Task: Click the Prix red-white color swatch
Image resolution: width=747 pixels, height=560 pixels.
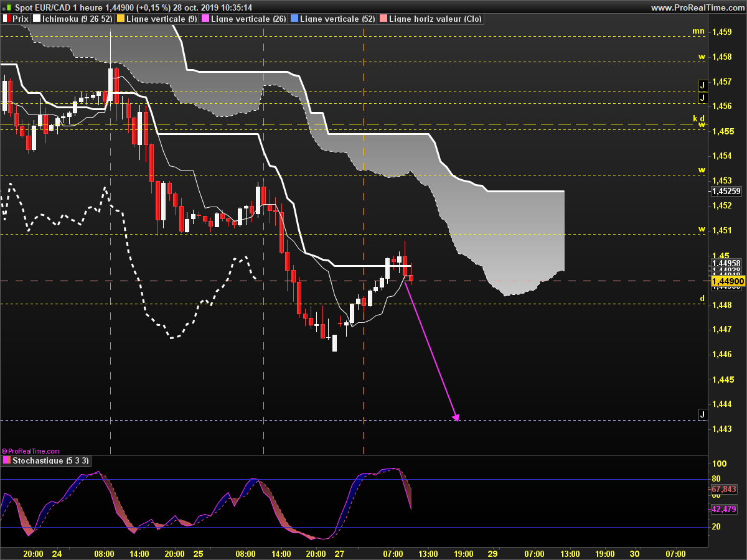Action: 7,19
